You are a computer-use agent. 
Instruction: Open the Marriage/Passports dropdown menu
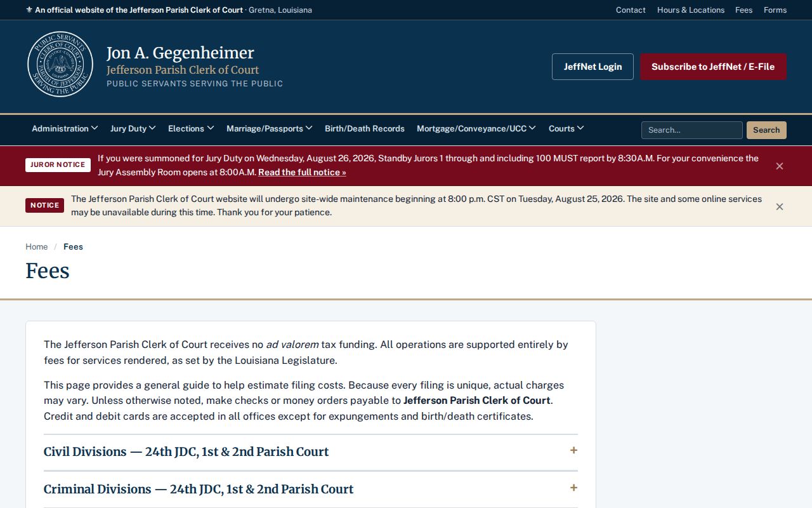tap(270, 128)
